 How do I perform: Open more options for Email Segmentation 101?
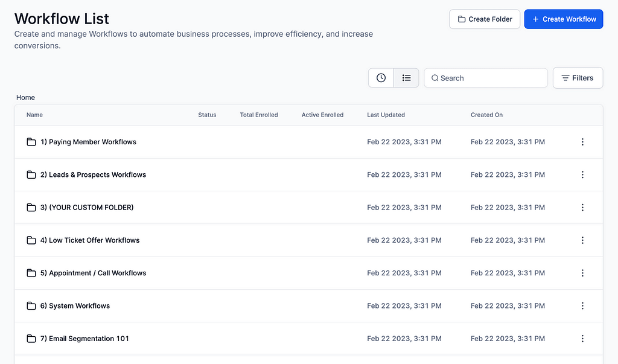pyautogui.click(x=582, y=339)
